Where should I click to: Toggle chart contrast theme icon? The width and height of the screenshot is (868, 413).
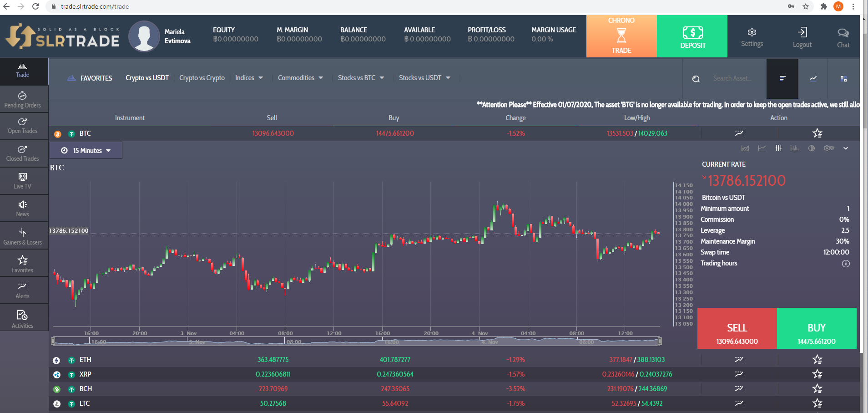pyautogui.click(x=812, y=148)
